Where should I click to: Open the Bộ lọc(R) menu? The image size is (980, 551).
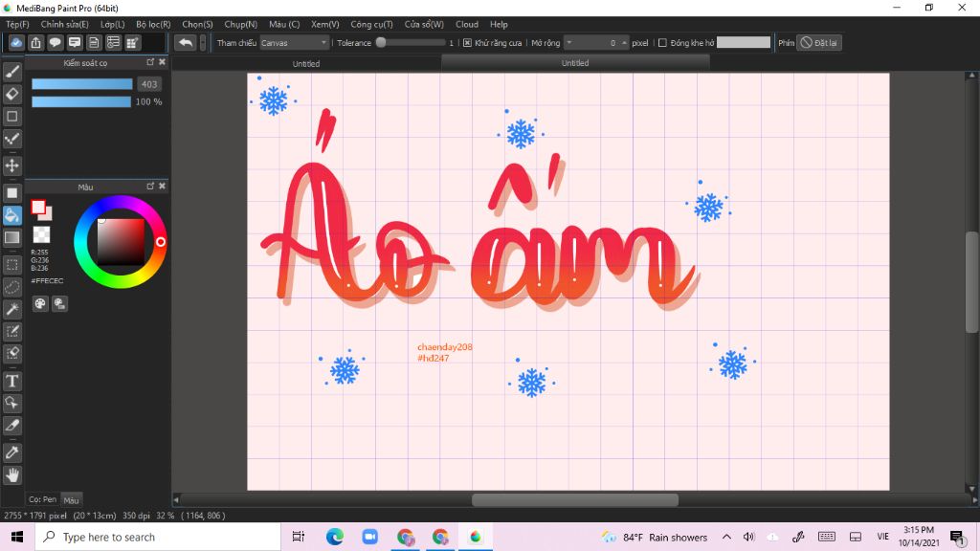tap(153, 24)
